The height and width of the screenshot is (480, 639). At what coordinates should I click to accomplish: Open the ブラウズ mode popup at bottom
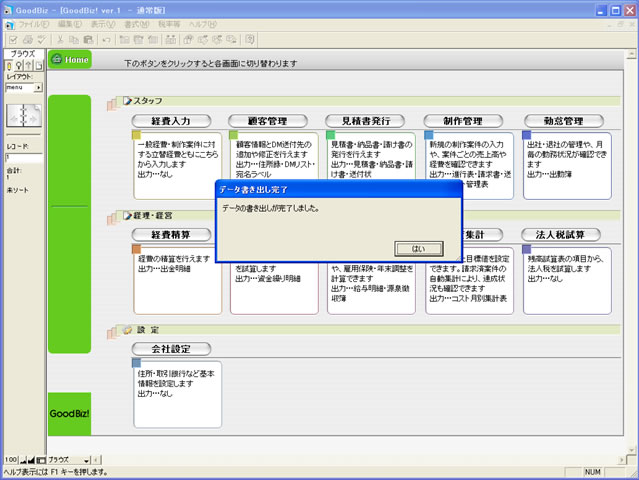[x=70, y=458]
